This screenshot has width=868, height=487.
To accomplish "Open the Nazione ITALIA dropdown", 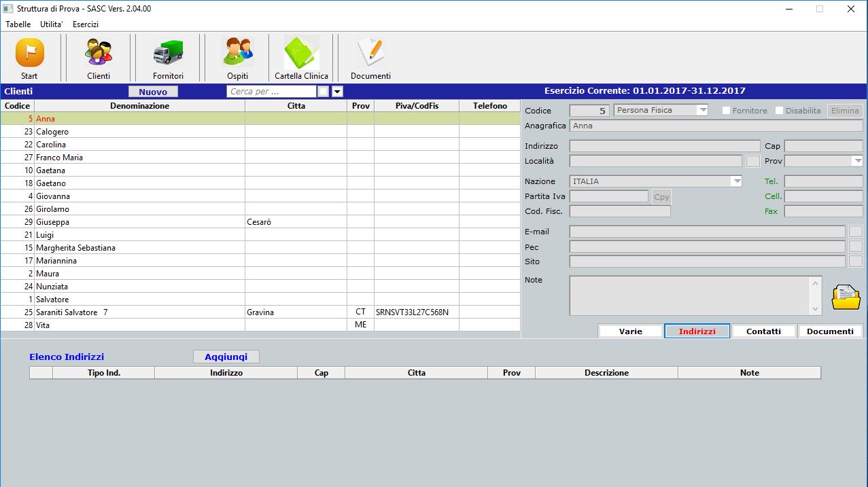I will 736,181.
